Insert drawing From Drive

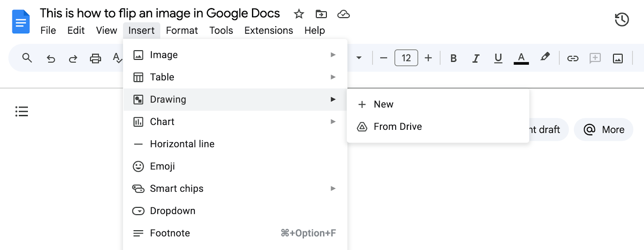[x=438, y=127]
